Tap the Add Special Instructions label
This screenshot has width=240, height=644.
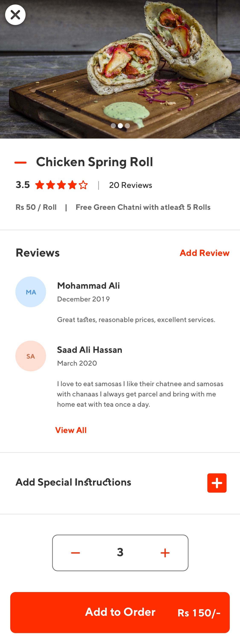coord(73,482)
